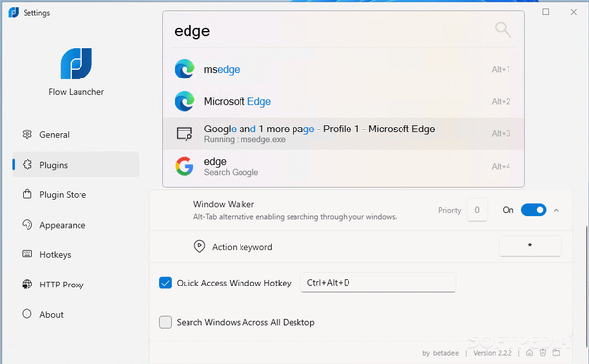This screenshot has height=364, width=589.
Task: Click the Window Walker plugin title
Action: point(224,204)
